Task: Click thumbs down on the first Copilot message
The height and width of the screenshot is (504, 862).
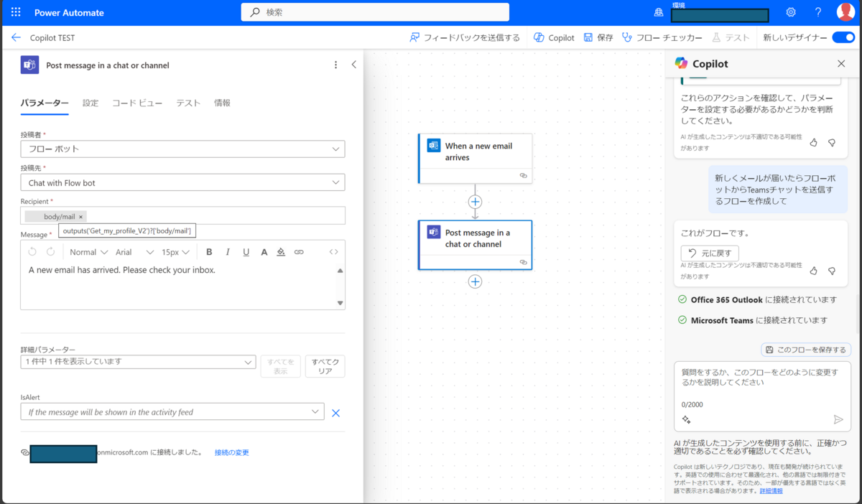Action: pos(832,142)
